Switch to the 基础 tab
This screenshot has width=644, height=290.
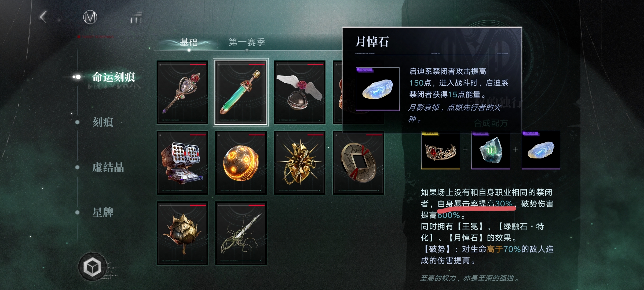189,42
